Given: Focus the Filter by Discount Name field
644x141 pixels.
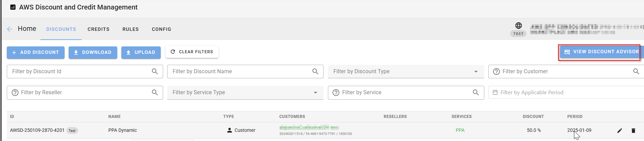Looking at the screenshot, I should [x=238, y=72].
